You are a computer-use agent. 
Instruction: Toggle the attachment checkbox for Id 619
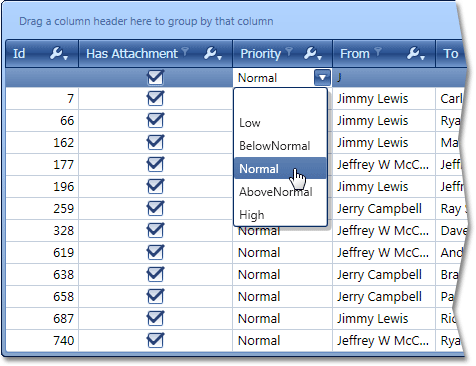(x=155, y=252)
